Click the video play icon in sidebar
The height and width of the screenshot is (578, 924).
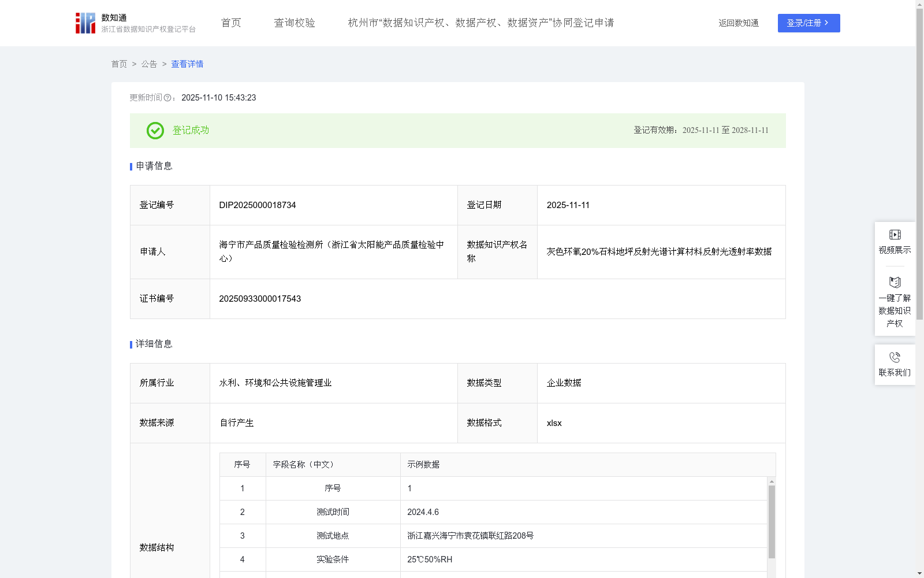(x=895, y=235)
